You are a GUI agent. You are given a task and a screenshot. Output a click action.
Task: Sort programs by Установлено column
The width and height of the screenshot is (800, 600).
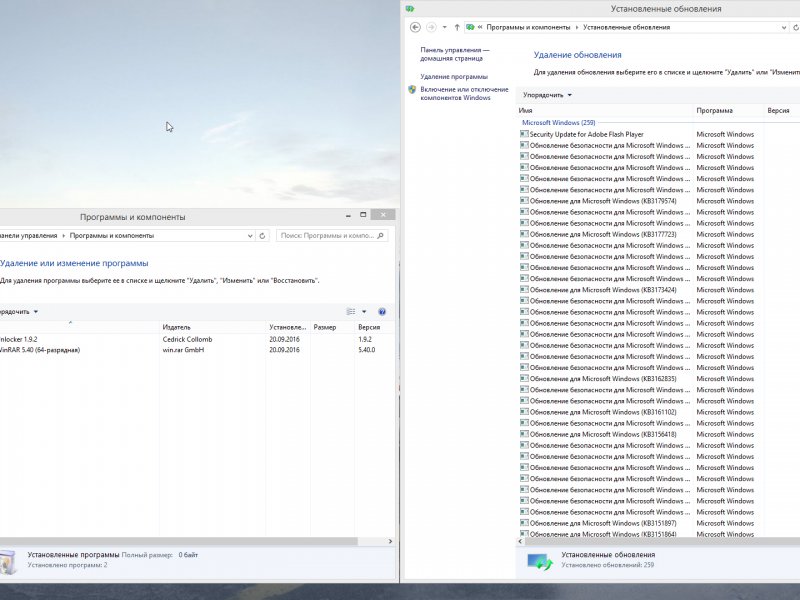click(x=288, y=327)
